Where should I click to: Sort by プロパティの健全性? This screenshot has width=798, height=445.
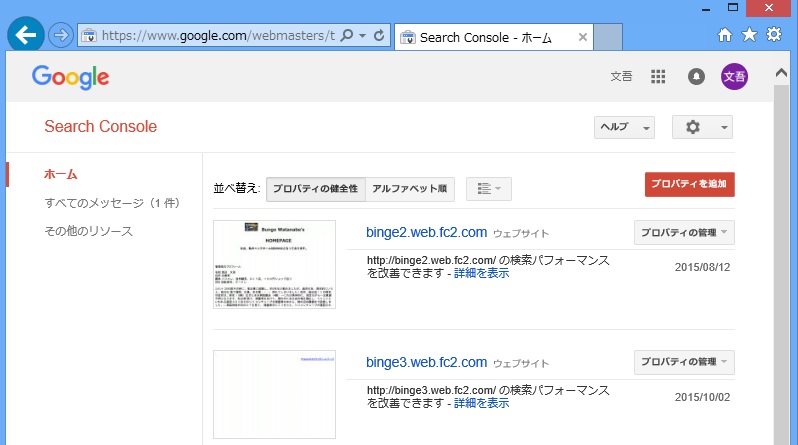click(316, 189)
